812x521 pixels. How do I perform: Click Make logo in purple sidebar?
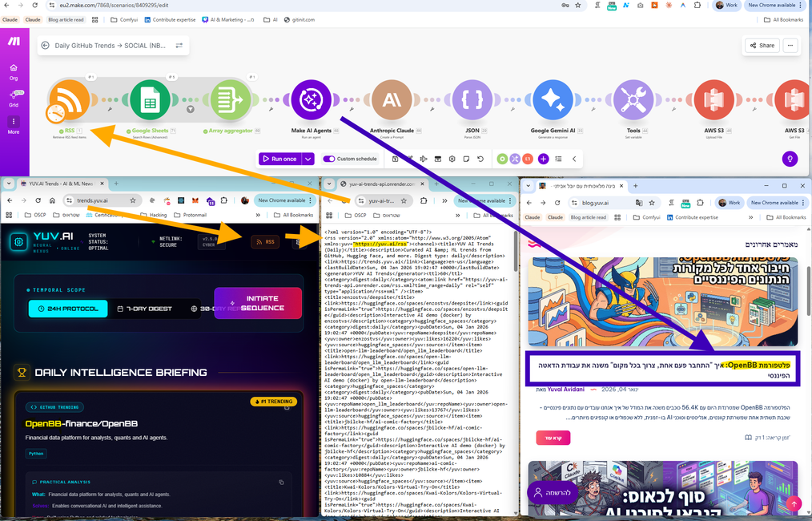pos(14,41)
